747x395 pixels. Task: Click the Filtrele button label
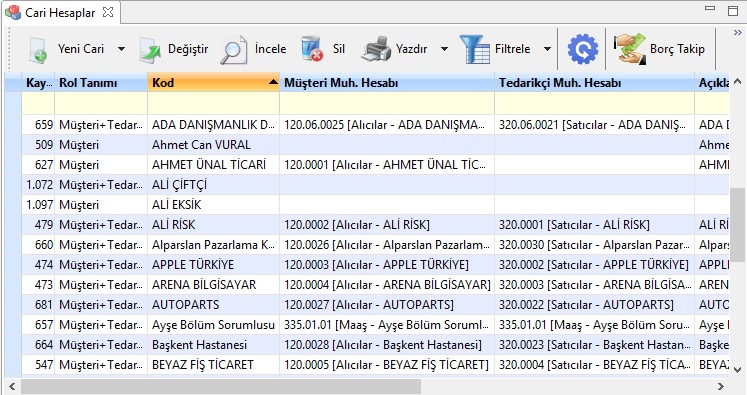512,49
